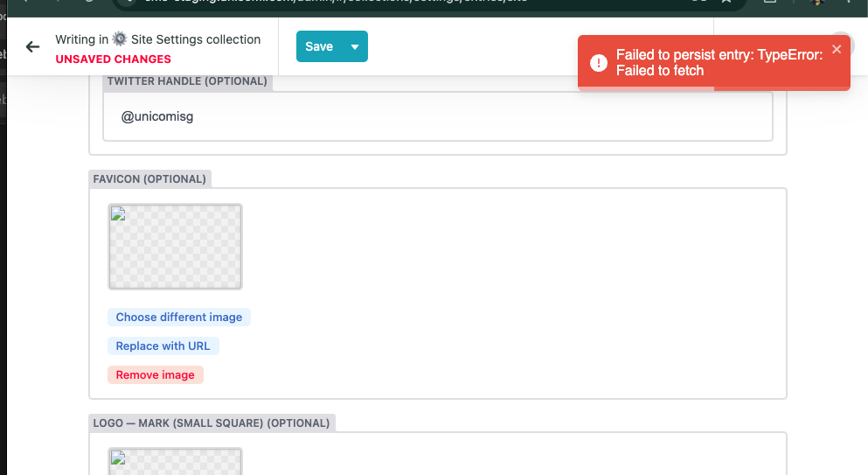Choose a different image for Favicon
Image resolution: width=868 pixels, height=475 pixels.
[x=179, y=317]
